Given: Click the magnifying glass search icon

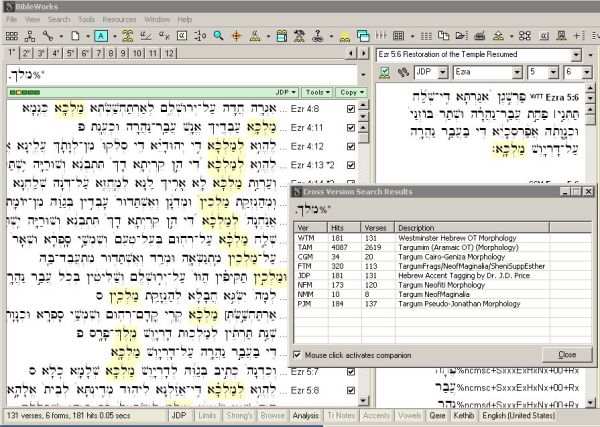Looking at the screenshot, I should (x=218, y=36).
